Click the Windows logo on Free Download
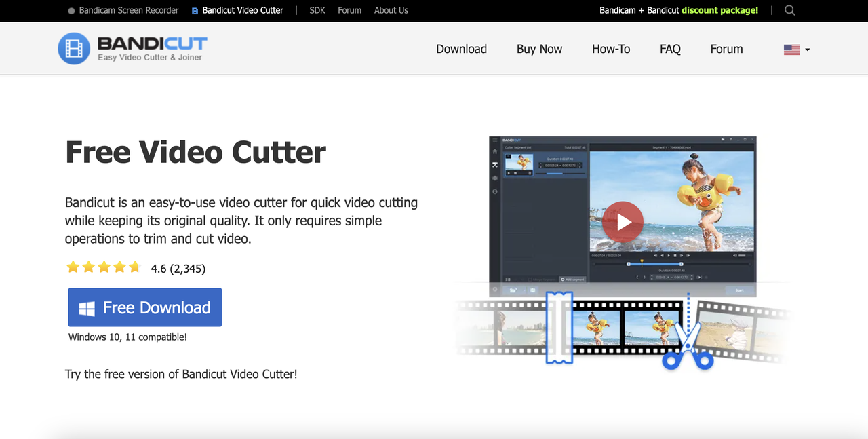The width and height of the screenshot is (868, 439). pos(87,309)
